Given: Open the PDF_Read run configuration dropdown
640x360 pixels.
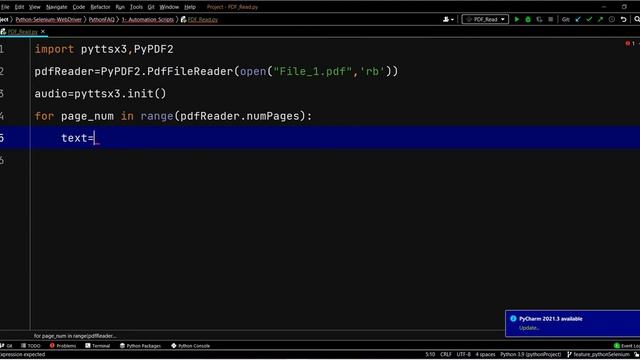Looking at the screenshot, I should pos(485,19).
